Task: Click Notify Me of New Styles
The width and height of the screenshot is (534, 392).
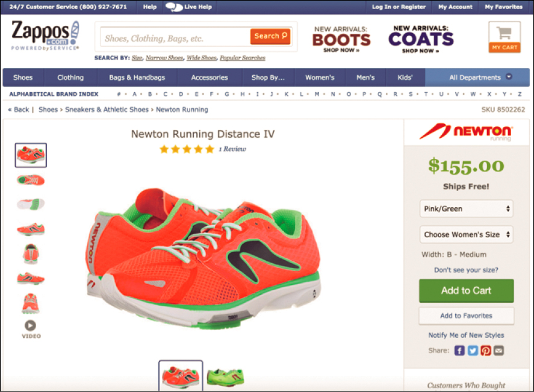Action: tap(466, 335)
